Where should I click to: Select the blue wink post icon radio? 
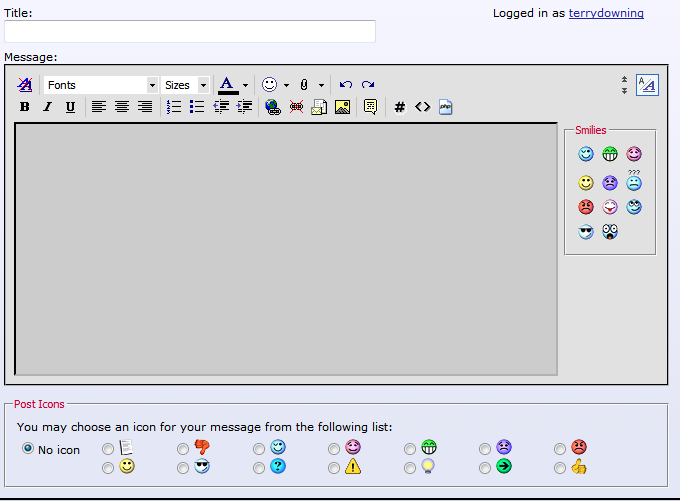[259, 449]
